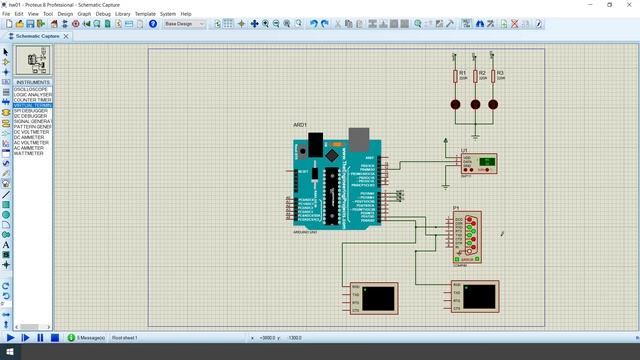Cut selection with scissors icon
This screenshot has height=360, width=640.
338,24
